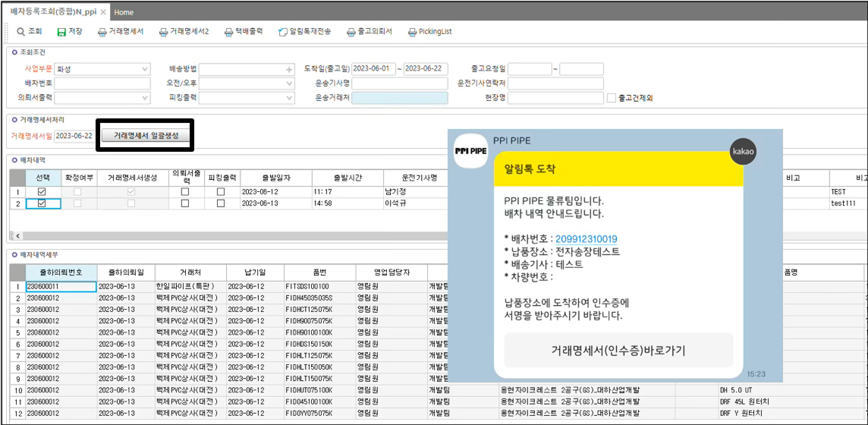
Task: Click the start date field 2023-06-01
Action: point(373,69)
